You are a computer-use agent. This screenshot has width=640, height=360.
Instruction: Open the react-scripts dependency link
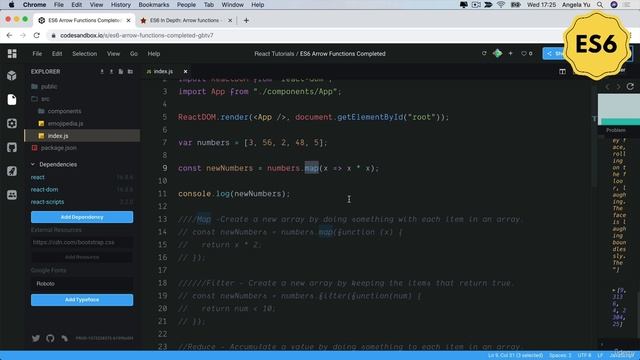click(x=47, y=202)
